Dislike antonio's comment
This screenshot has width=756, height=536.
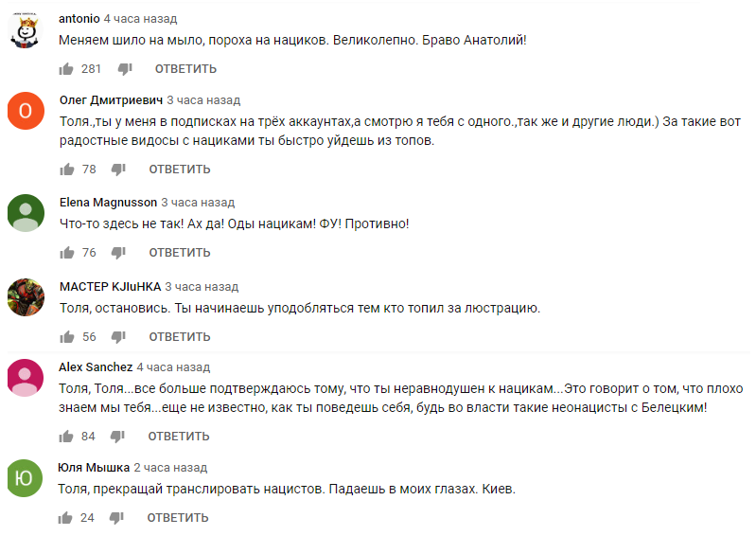coord(124,69)
